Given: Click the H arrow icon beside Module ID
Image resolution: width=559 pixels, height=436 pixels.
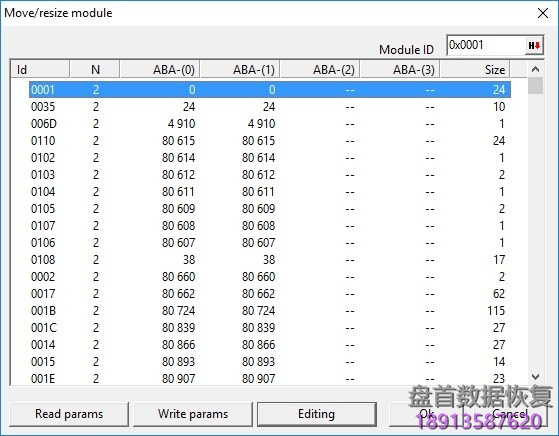Looking at the screenshot, I should (534, 45).
